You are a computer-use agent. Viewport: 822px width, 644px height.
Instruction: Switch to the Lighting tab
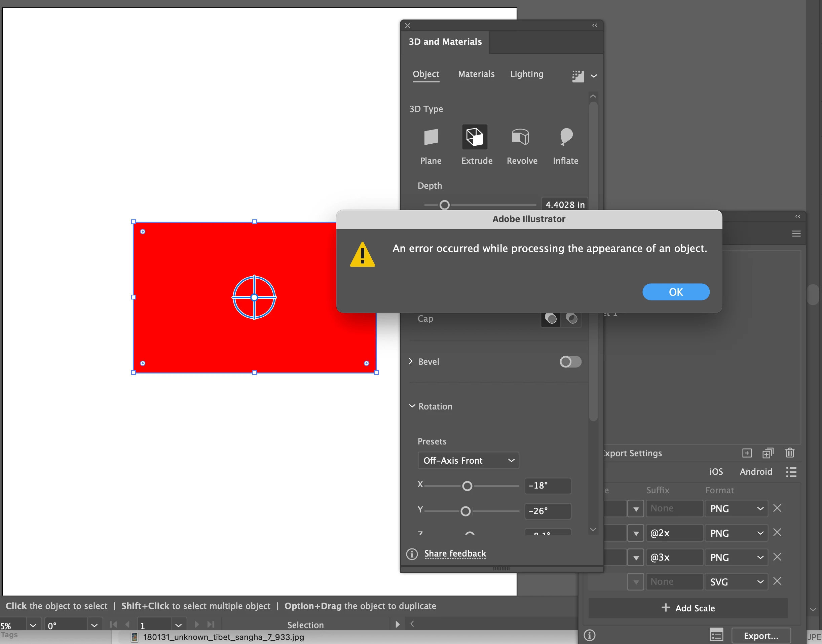[526, 74]
